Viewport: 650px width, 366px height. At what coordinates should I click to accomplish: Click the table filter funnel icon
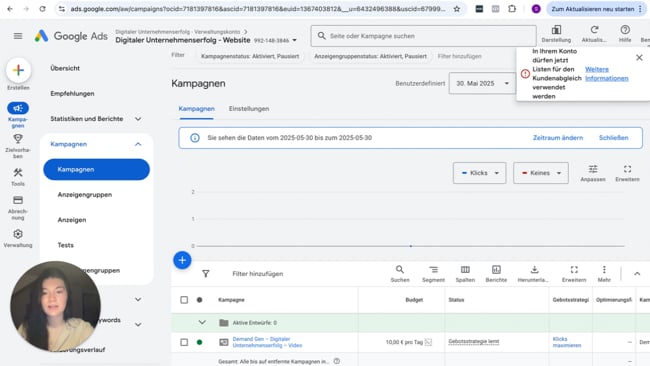pyautogui.click(x=206, y=274)
